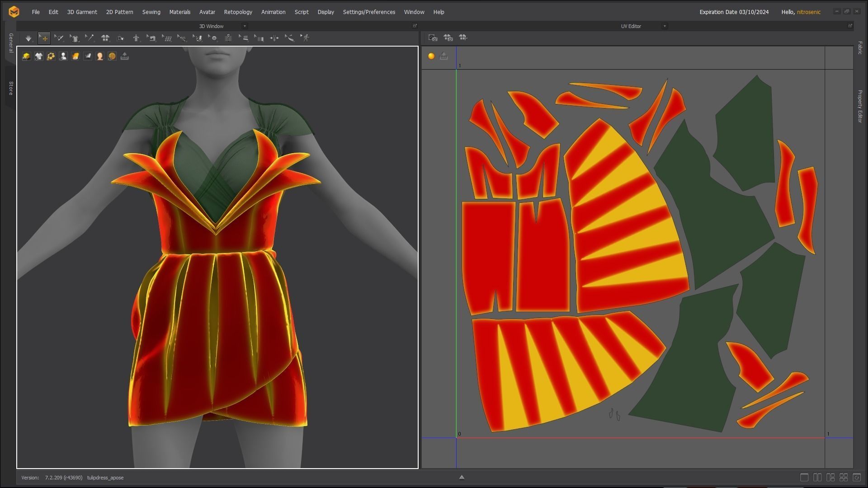Click the avatar arrangement points icon
868x488 pixels.
tap(136, 38)
